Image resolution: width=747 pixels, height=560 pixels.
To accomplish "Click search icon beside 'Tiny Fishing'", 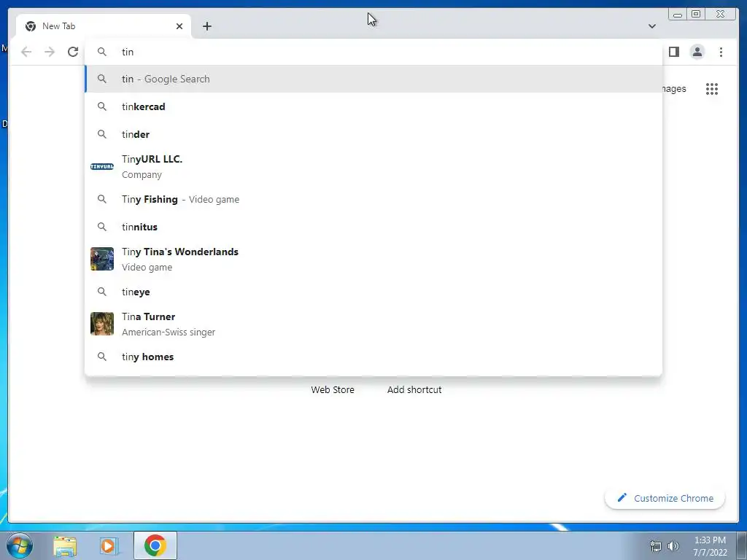I will [102, 199].
